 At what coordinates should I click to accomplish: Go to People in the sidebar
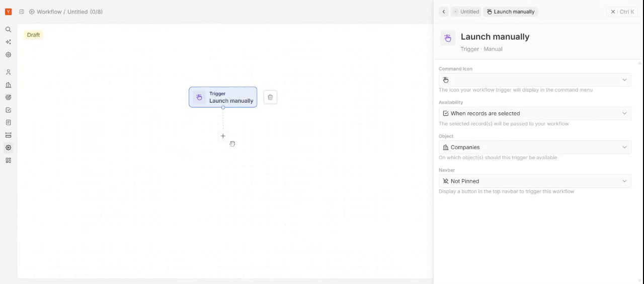[8, 73]
